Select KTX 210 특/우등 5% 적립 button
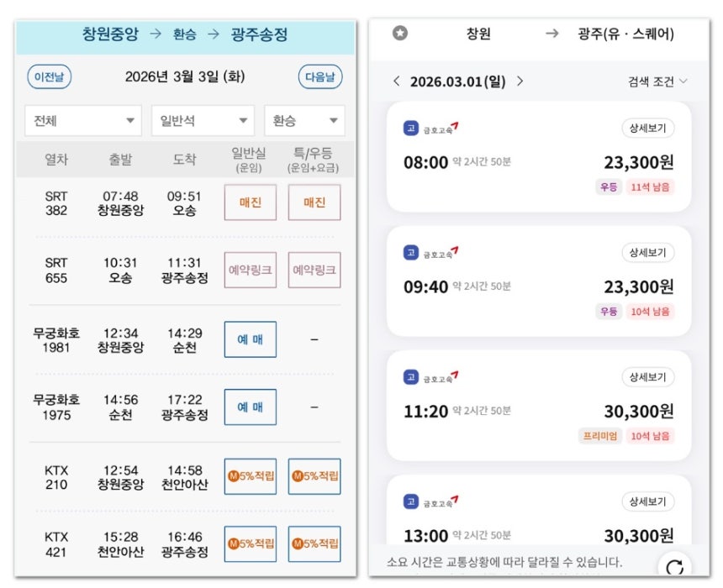723x588 pixels. click(314, 476)
